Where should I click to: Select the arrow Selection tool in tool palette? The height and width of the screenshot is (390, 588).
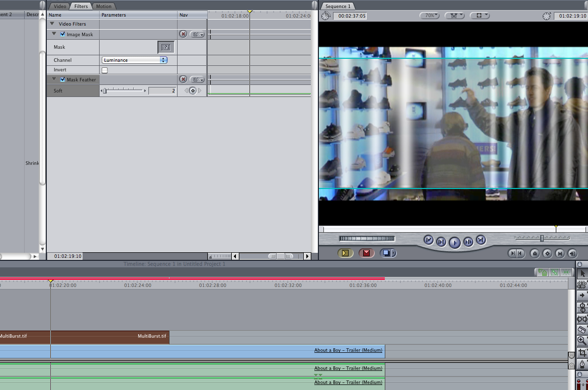[x=582, y=273]
